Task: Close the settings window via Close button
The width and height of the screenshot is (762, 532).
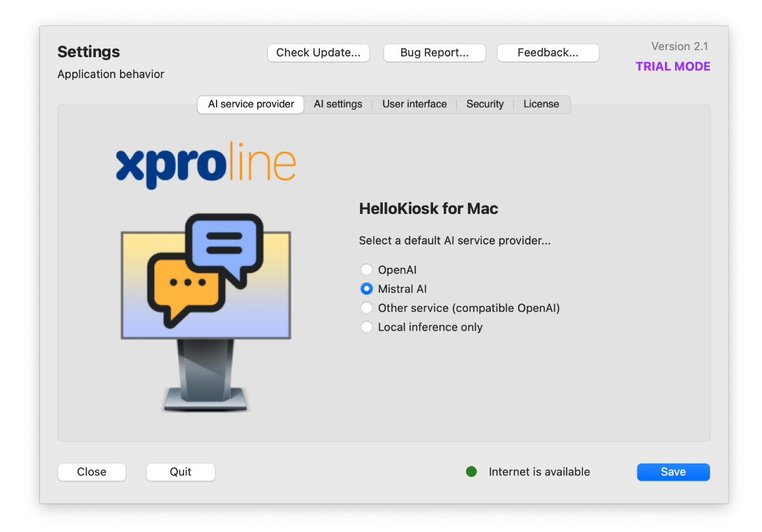Action: (92, 472)
